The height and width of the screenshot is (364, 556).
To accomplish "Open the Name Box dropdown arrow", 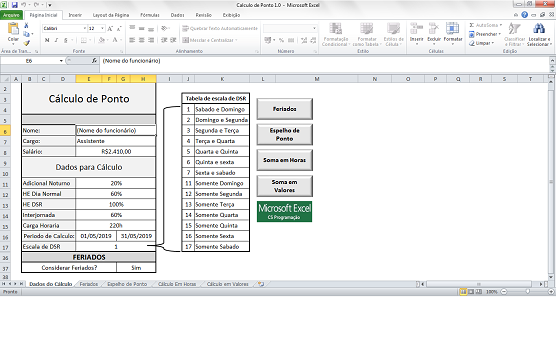I will tap(61, 61).
